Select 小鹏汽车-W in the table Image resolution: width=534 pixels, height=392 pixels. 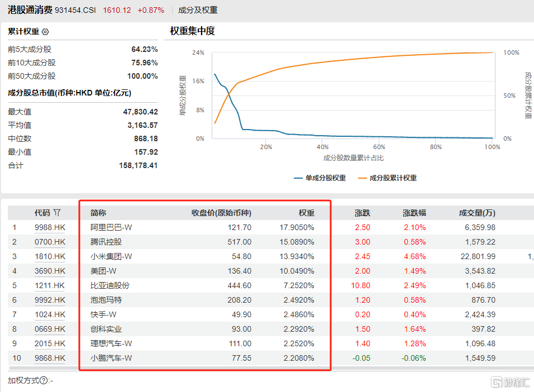(111, 358)
